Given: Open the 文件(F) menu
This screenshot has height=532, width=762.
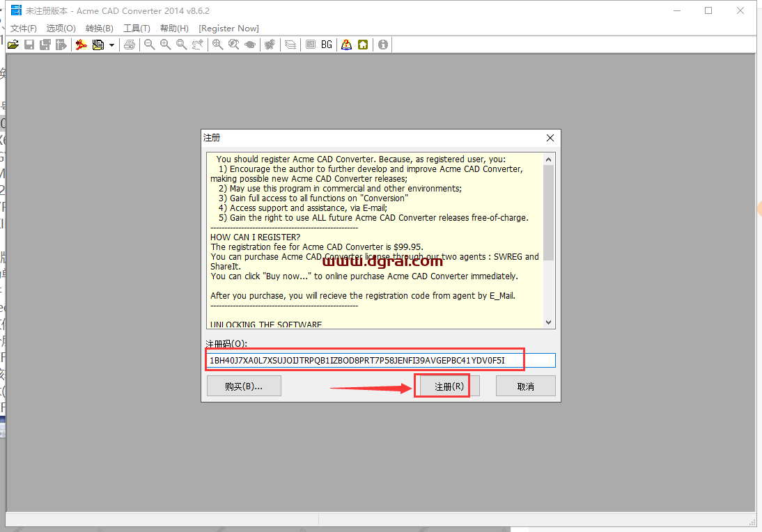Looking at the screenshot, I should pos(24,28).
